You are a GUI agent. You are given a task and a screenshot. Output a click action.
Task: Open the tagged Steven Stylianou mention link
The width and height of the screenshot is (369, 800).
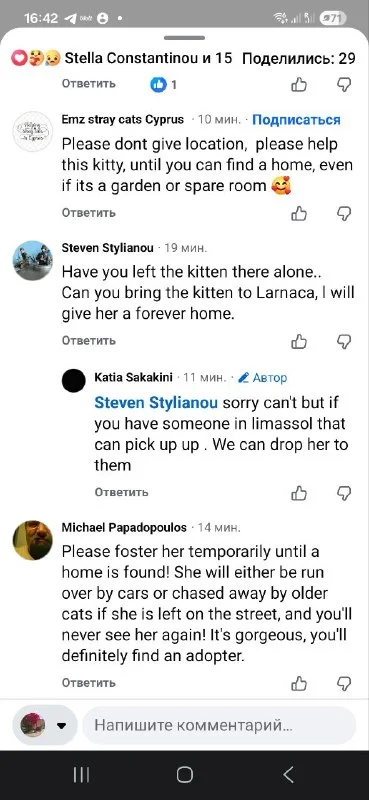tap(156, 403)
